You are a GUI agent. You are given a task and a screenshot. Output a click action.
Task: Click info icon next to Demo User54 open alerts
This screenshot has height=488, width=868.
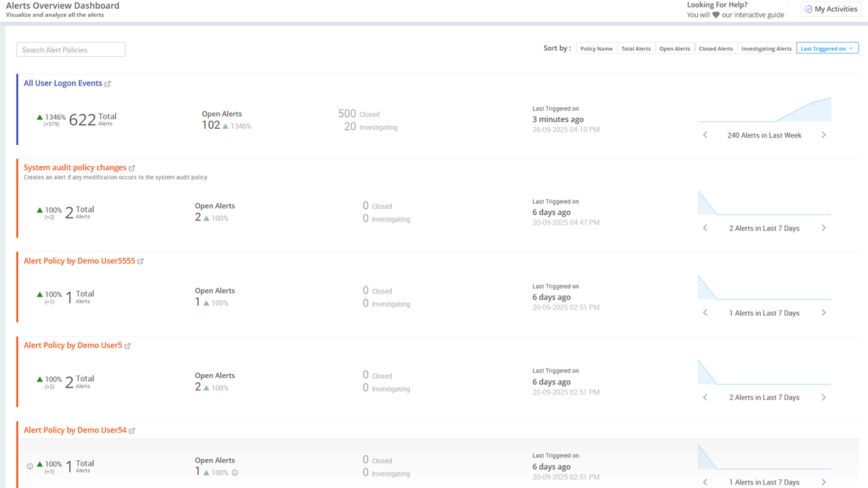pyautogui.click(x=235, y=472)
